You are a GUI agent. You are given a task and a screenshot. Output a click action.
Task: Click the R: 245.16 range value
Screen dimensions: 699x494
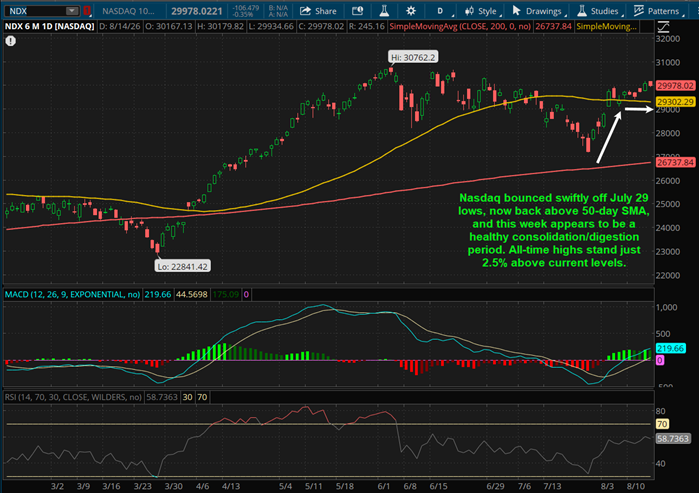[x=367, y=27]
